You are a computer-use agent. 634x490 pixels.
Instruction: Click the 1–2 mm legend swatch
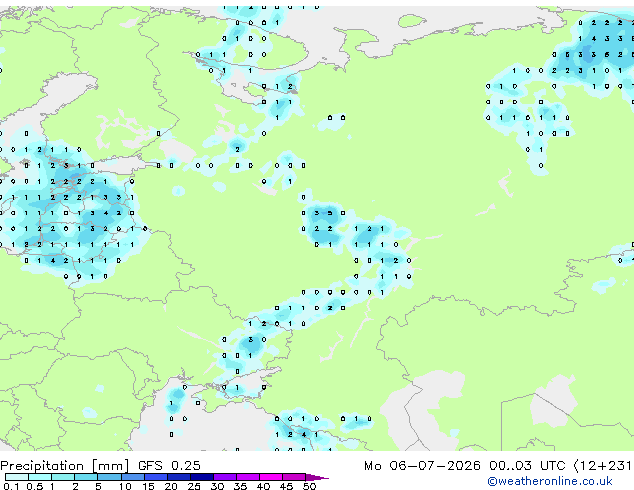click(63, 477)
